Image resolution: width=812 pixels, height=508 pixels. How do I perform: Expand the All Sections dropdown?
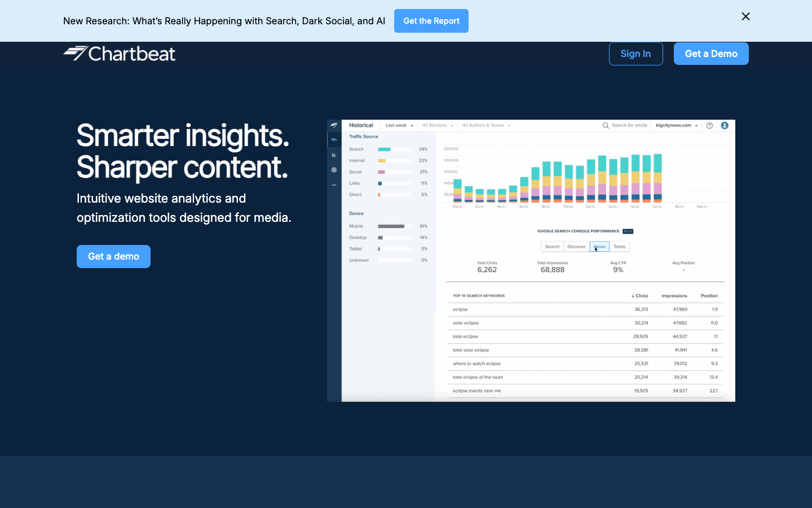click(x=438, y=125)
